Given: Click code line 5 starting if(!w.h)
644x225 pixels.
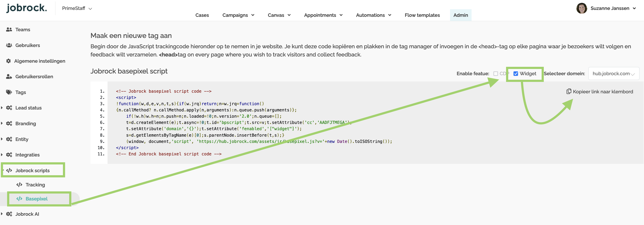Looking at the screenshot, I should 204,116.
